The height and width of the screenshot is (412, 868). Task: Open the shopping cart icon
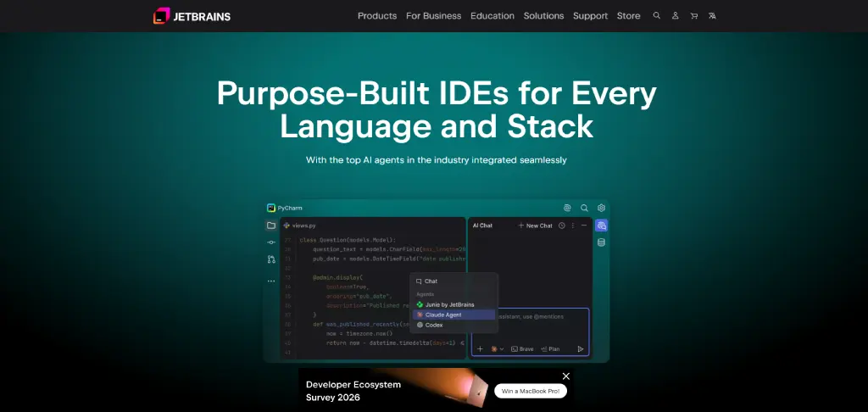693,15
